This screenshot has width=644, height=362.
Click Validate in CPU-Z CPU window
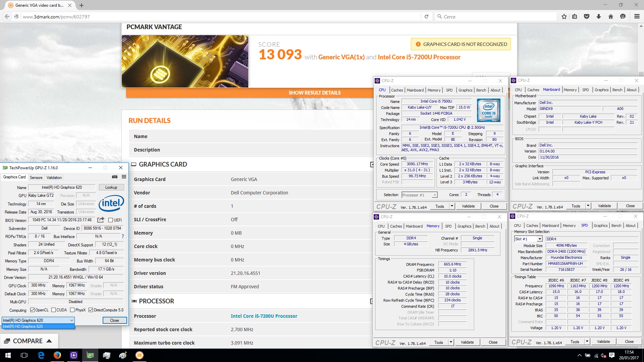point(468,206)
